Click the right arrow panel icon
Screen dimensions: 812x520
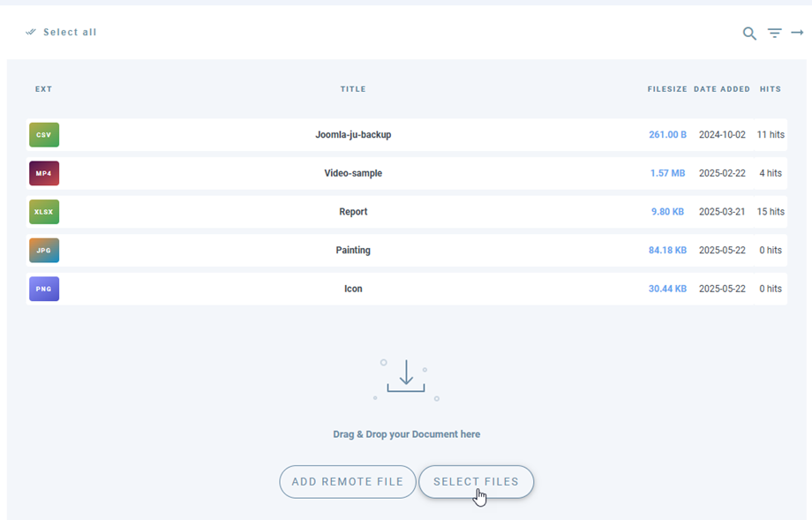pyautogui.click(x=796, y=33)
